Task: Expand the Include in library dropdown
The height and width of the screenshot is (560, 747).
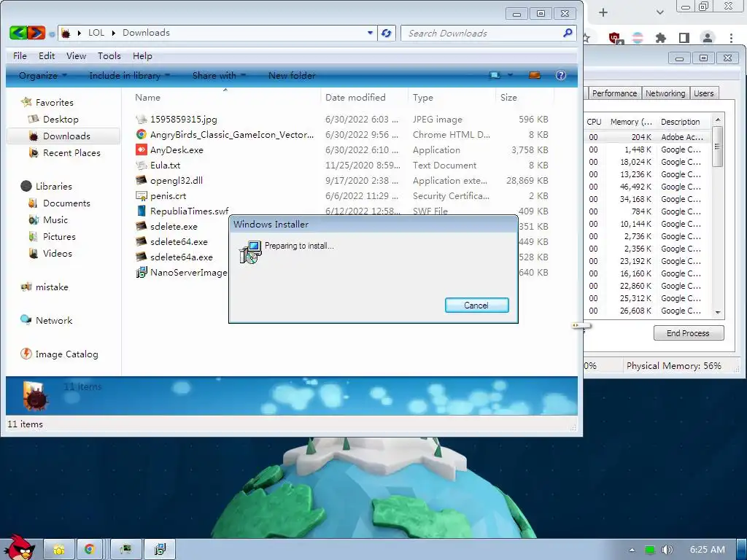Action: [129, 75]
